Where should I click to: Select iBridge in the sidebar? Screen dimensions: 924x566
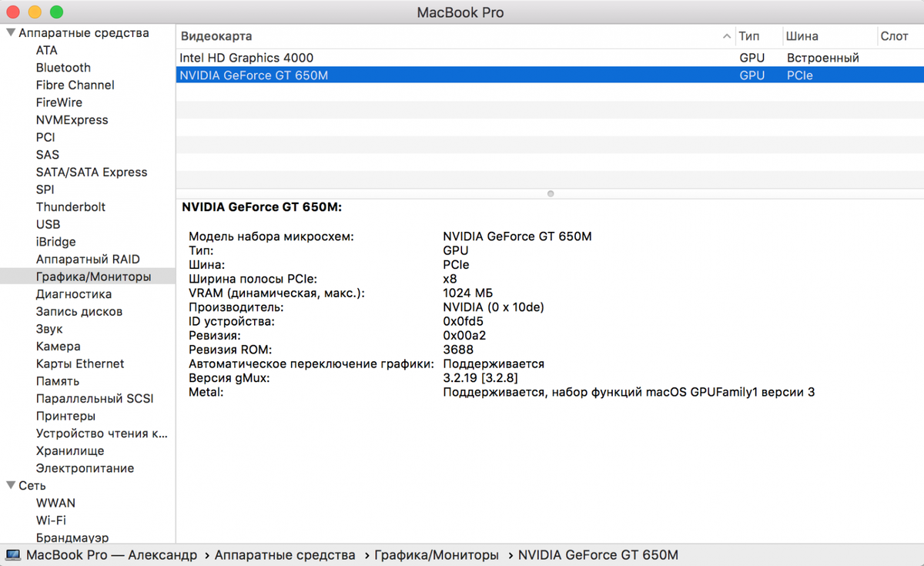point(56,242)
